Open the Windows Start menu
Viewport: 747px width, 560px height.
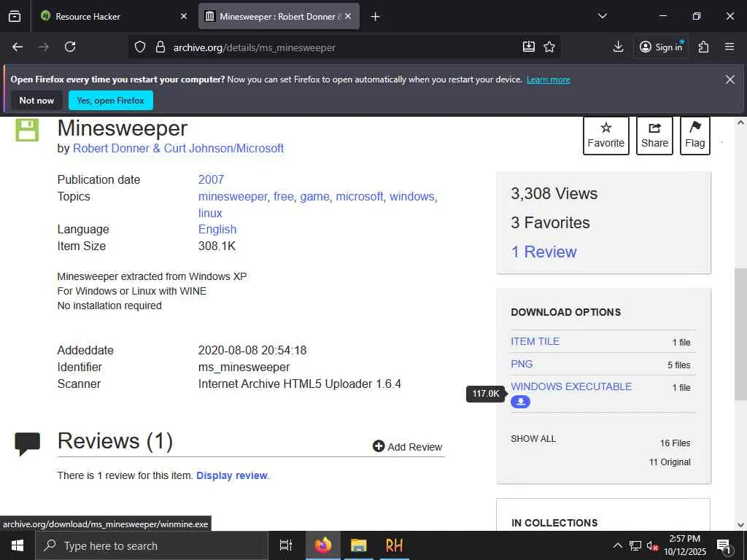18,545
